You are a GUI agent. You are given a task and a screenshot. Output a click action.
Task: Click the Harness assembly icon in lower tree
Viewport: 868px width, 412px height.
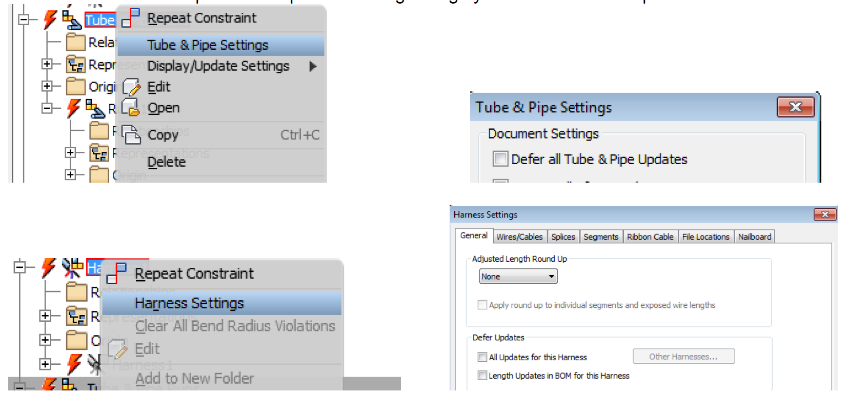tap(72, 268)
